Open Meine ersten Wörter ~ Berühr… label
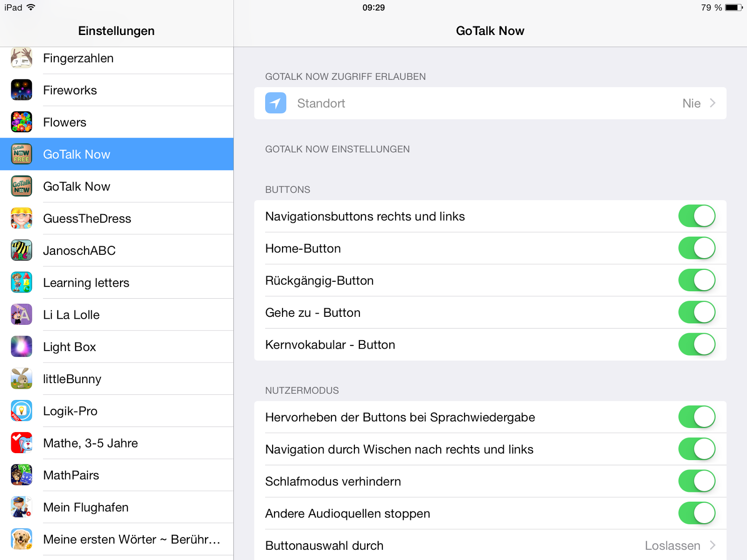Viewport: 747px width, 560px height. pos(132,539)
